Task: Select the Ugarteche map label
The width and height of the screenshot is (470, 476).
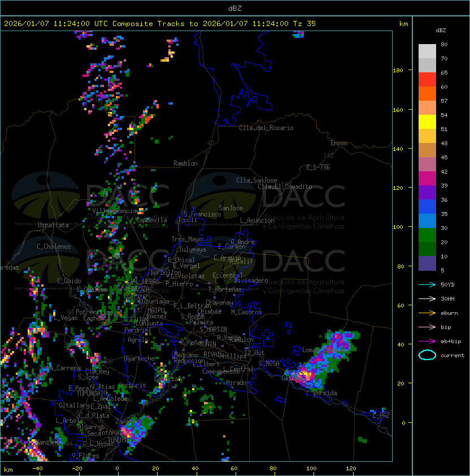Action: [x=140, y=358]
